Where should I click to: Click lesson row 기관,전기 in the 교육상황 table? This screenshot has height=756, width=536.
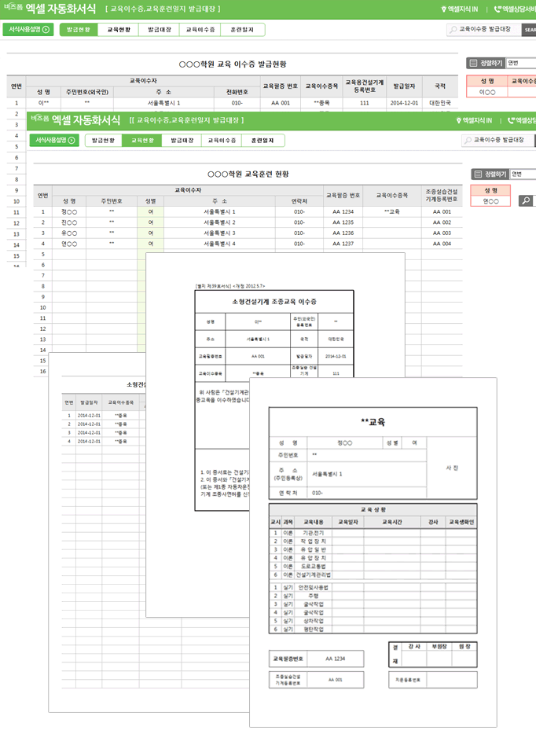click(x=373, y=533)
